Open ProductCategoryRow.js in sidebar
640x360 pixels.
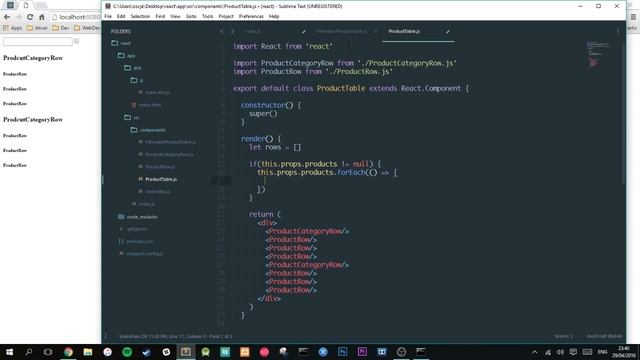[169, 154]
